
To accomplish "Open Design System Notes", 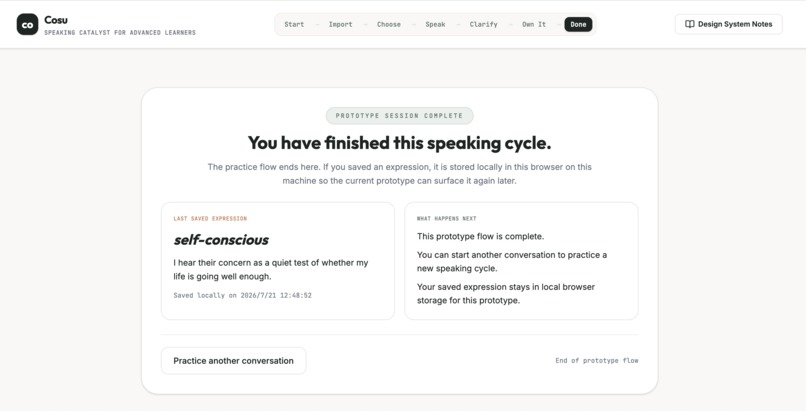I will pos(728,24).
